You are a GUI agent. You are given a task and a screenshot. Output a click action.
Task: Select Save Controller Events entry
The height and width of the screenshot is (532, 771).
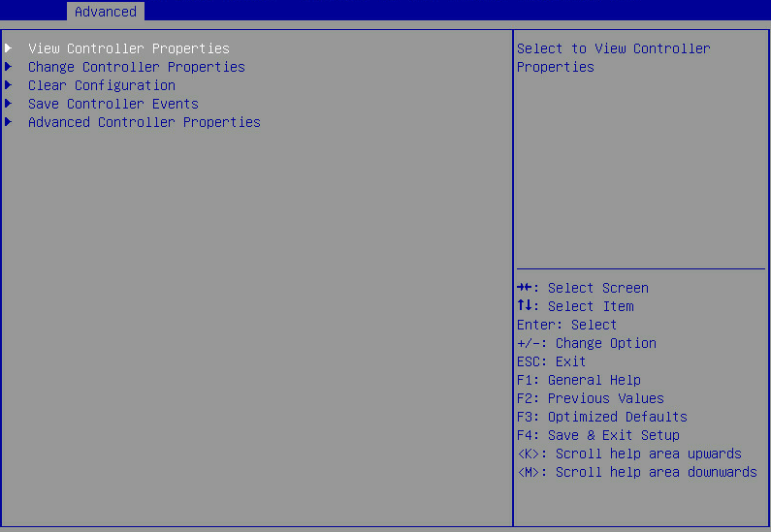point(113,104)
